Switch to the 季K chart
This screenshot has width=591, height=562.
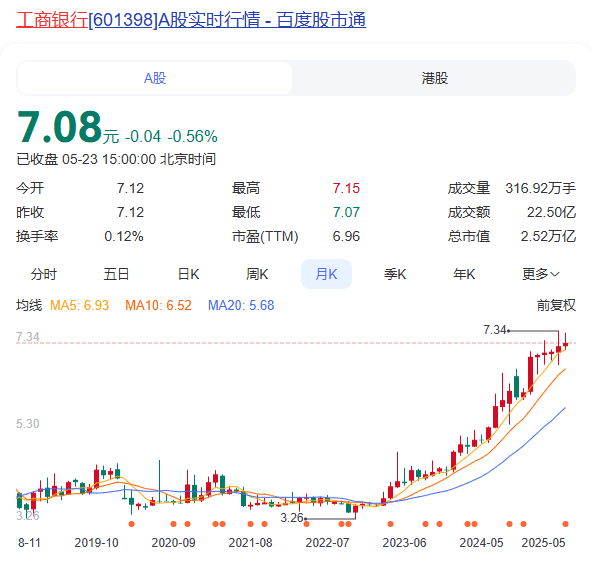click(x=395, y=274)
